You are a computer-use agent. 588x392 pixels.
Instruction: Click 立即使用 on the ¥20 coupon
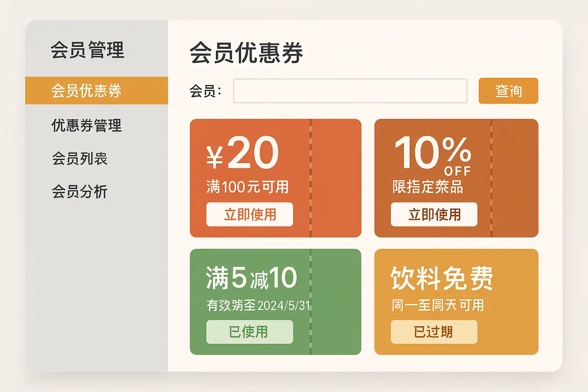tap(250, 214)
